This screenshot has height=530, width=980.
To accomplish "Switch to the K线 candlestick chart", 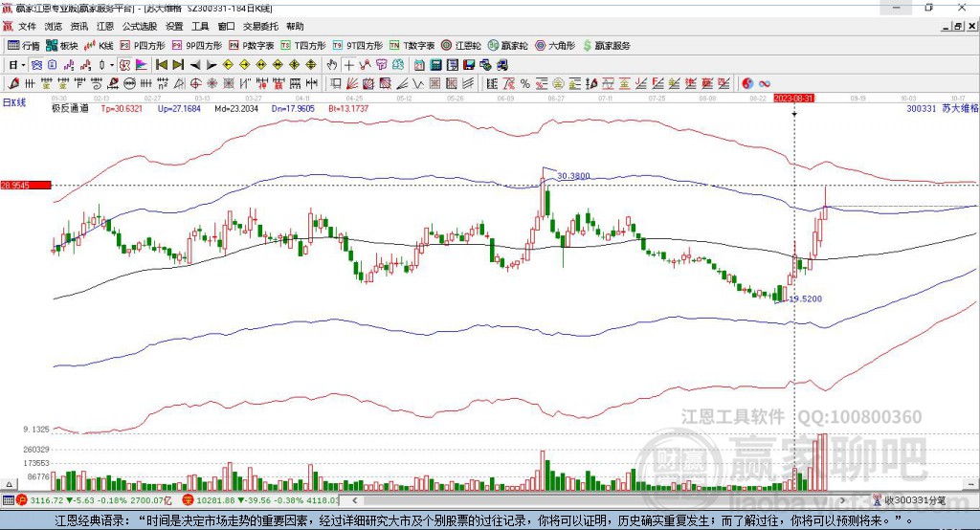I will (x=100, y=45).
